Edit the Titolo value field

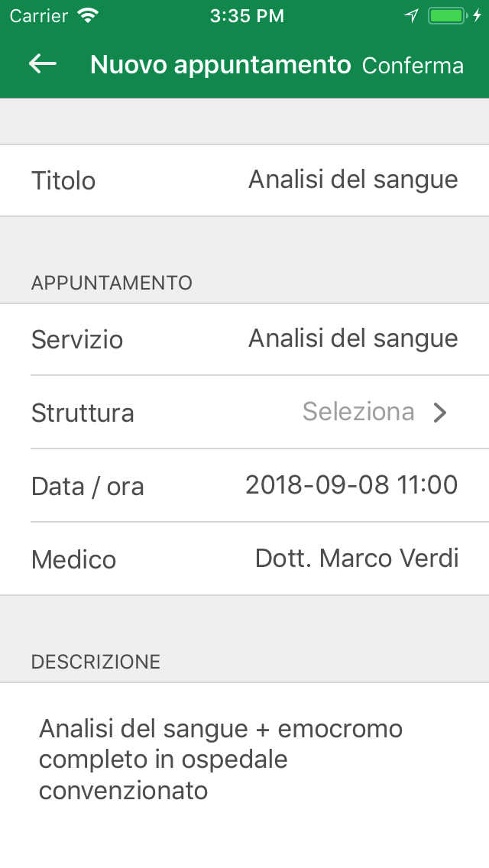353,180
